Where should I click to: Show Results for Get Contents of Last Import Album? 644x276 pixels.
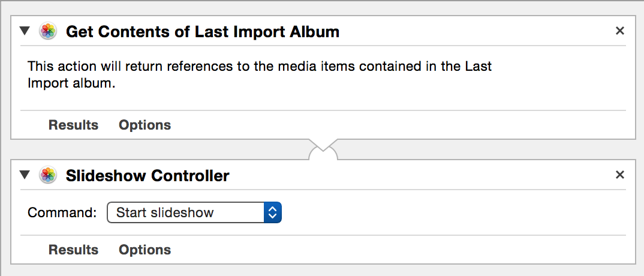click(73, 125)
